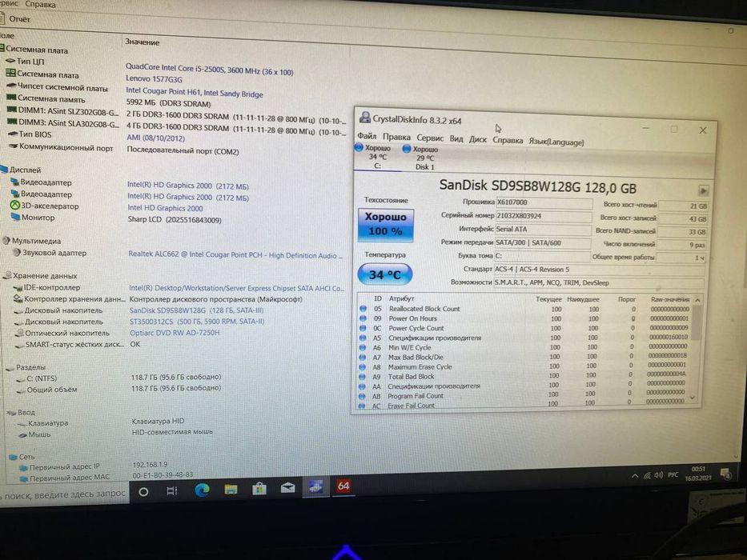Screen dimensions: 747x560
Task: Click the serial number field 21032X803924
Action: click(543, 216)
